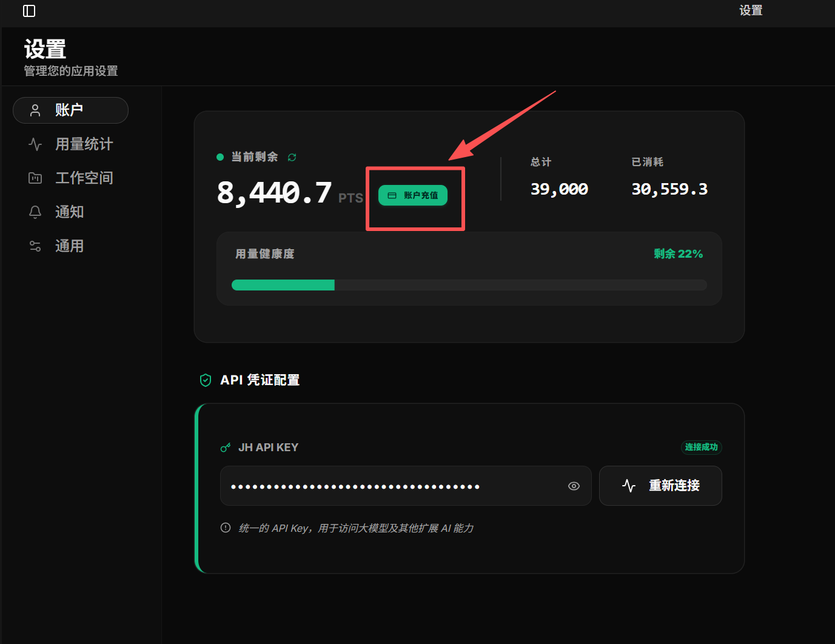Click the 管理您的应用设置 subtitle
This screenshot has width=835, height=644.
[x=71, y=71]
